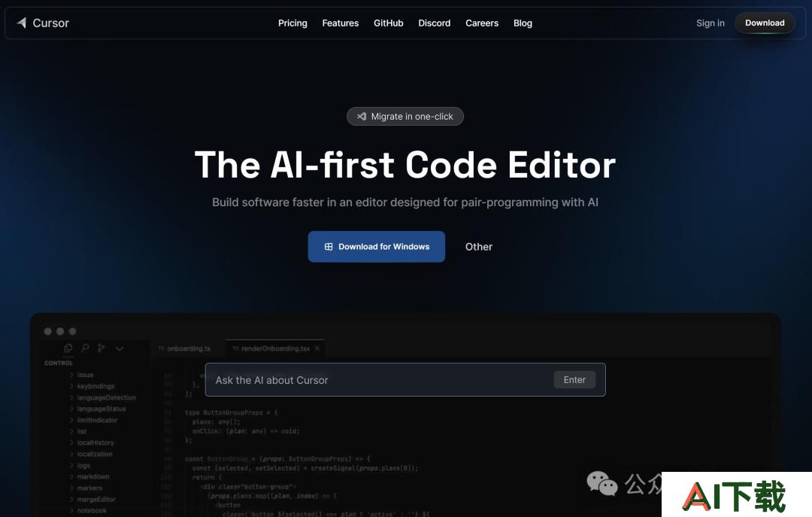The image size is (812, 517).
Task: Open the Features nav item
Action: pos(341,23)
